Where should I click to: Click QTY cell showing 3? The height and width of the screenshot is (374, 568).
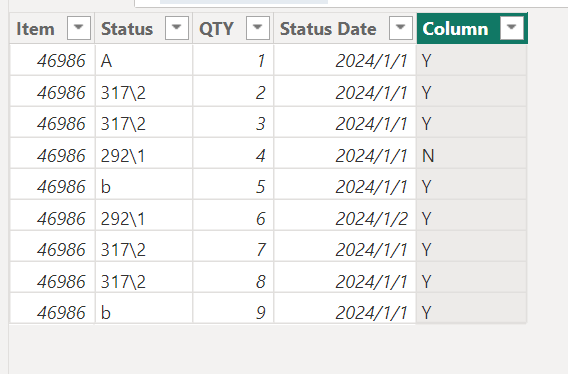tap(233, 123)
